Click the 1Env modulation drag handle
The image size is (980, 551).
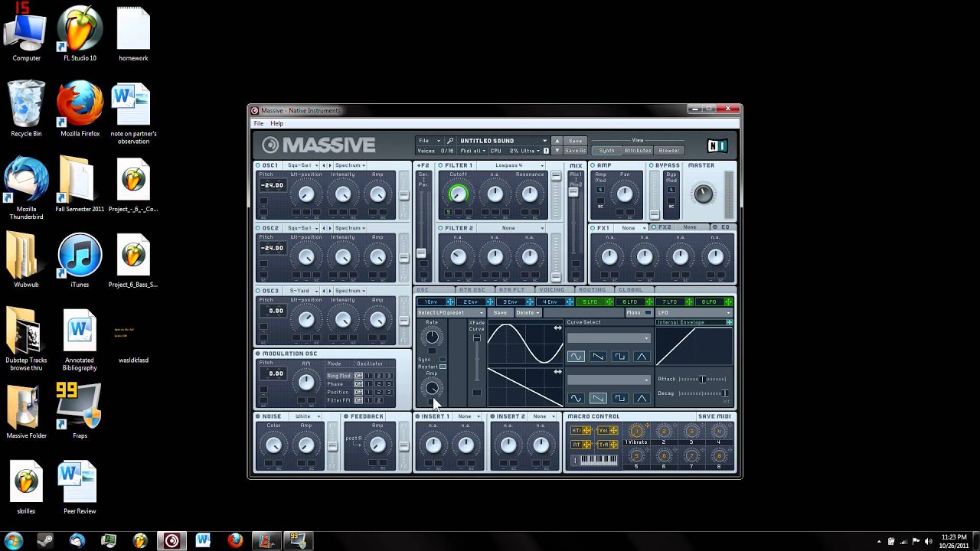point(450,302)
